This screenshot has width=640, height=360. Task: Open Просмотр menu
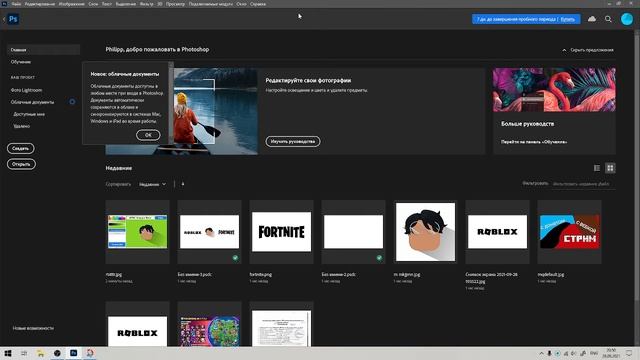click(175, 4)
